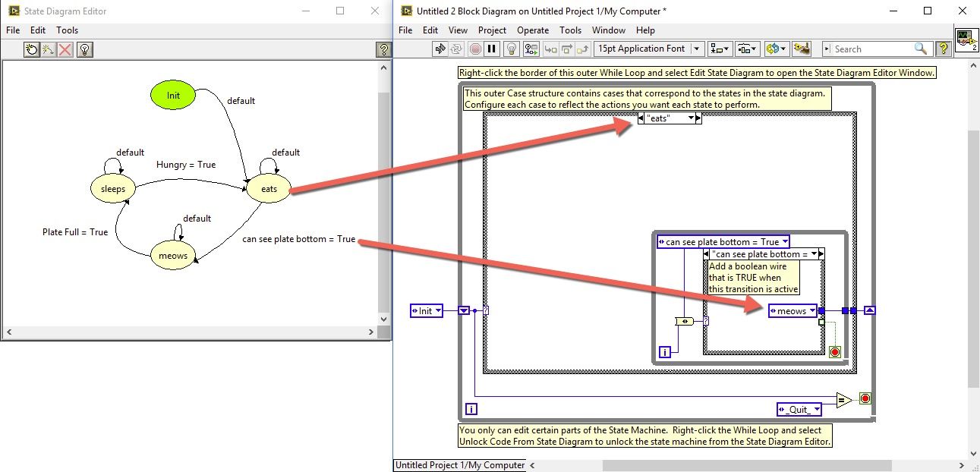Screen dimensions: 980x472
Task: Open Tools menu in State Diagram Editor
Action: click(x=67, y=30)
